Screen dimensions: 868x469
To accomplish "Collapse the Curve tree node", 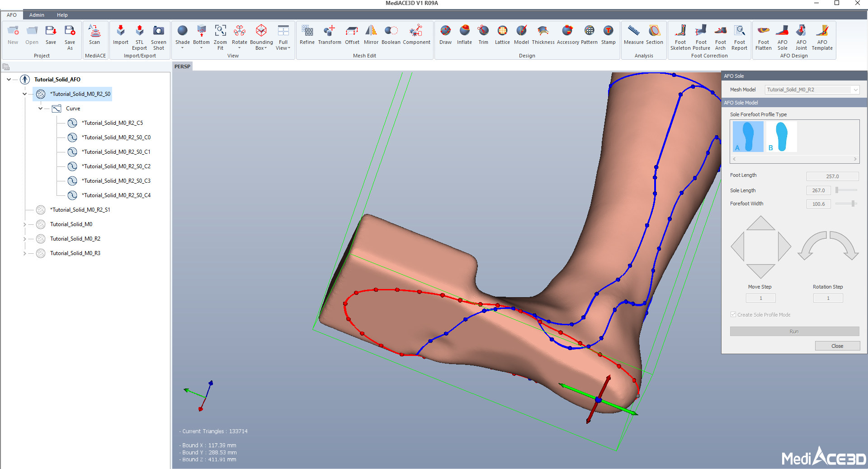I will pos(40,109).
